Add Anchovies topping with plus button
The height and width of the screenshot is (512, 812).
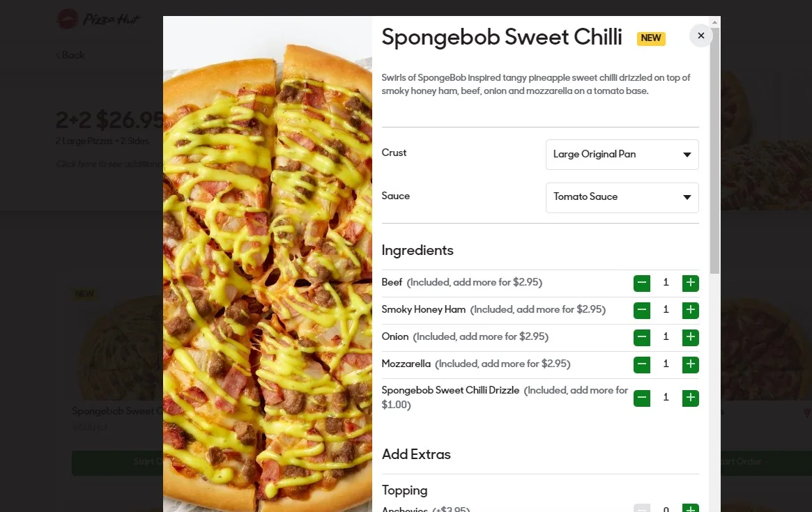[690, 509]
